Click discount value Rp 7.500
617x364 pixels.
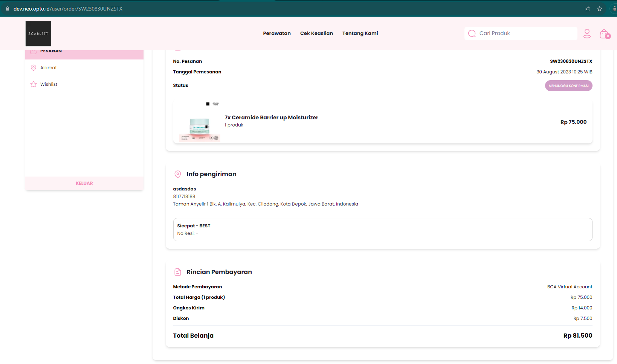pyautogui.click(x=583, y=318)
